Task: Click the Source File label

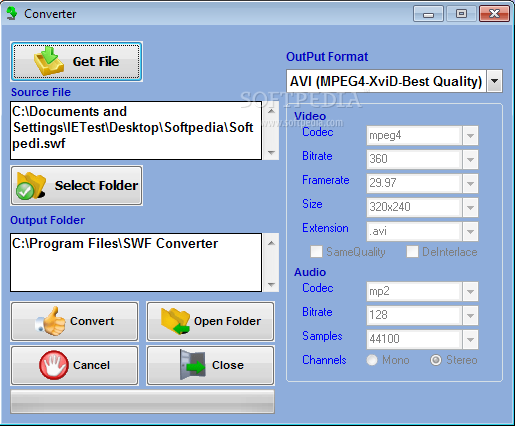Action: (41, 92)
